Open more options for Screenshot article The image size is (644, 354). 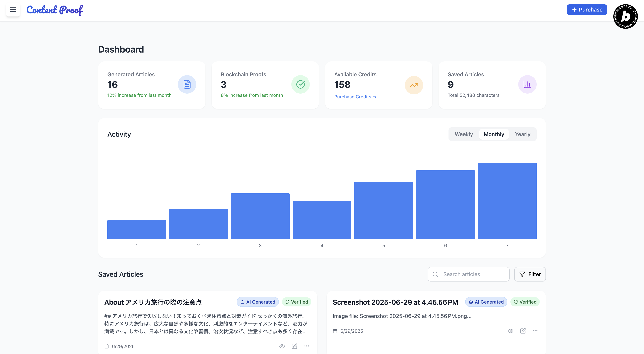coord(535,331)
